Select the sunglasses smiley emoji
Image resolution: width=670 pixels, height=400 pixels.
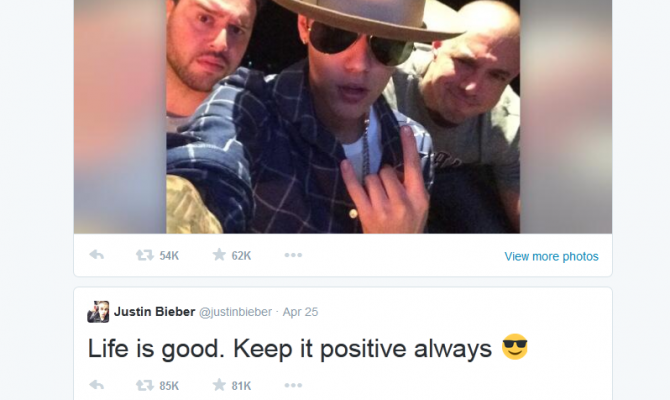coord(514,347)
